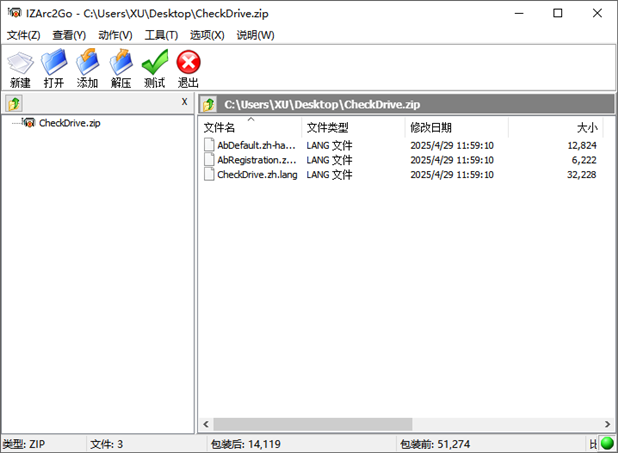Click the 退出 (Exit) red cross icon
Viewport: 618px width, 453px height.
pyautogui.click(x=188, y=62)
